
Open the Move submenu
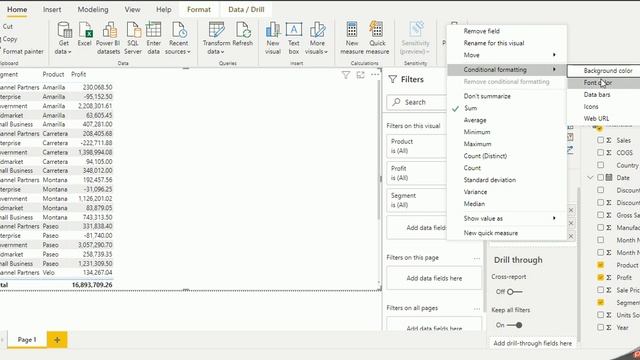pyautogui.click(x=506, y=55)
